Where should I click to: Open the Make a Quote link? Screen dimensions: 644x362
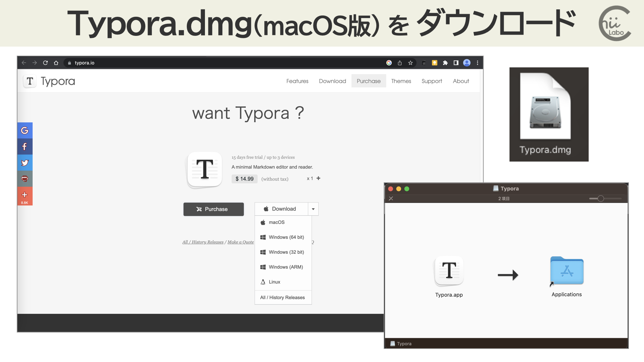[240, 242]
